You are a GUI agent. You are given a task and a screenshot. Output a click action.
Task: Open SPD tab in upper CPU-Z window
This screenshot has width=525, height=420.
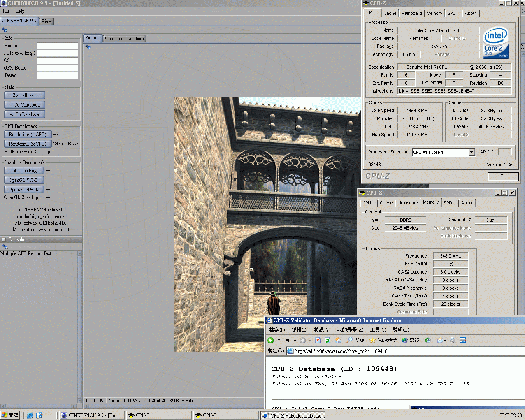pos(451,13)
